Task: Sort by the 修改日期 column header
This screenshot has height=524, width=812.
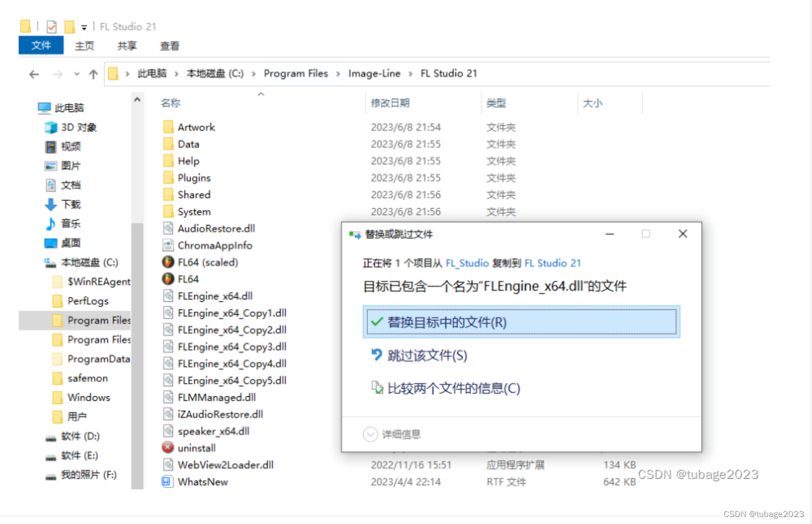Action: [x=390, y=103]
